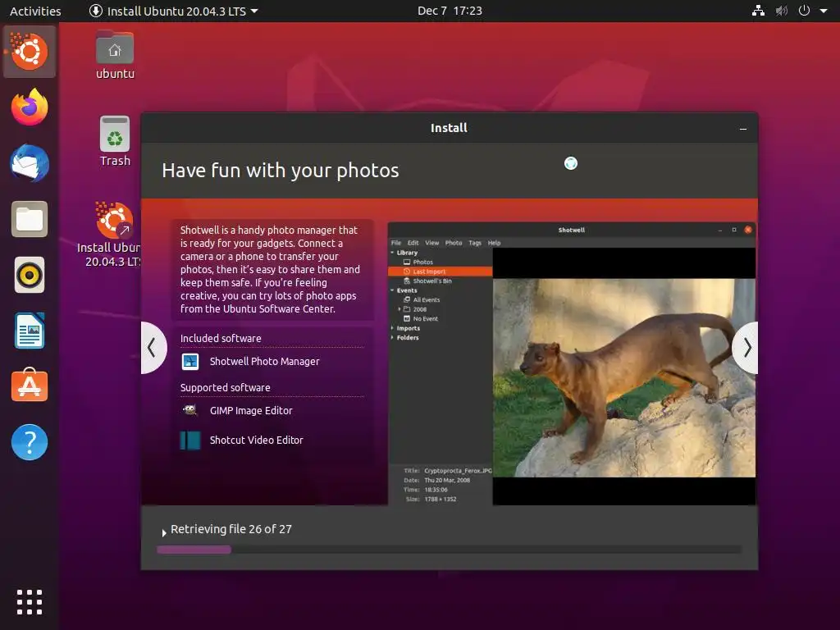This screenshot has width=840, height=630.
Task: Open Ubuntu Software store icon
Action: (x=30, y=386)
